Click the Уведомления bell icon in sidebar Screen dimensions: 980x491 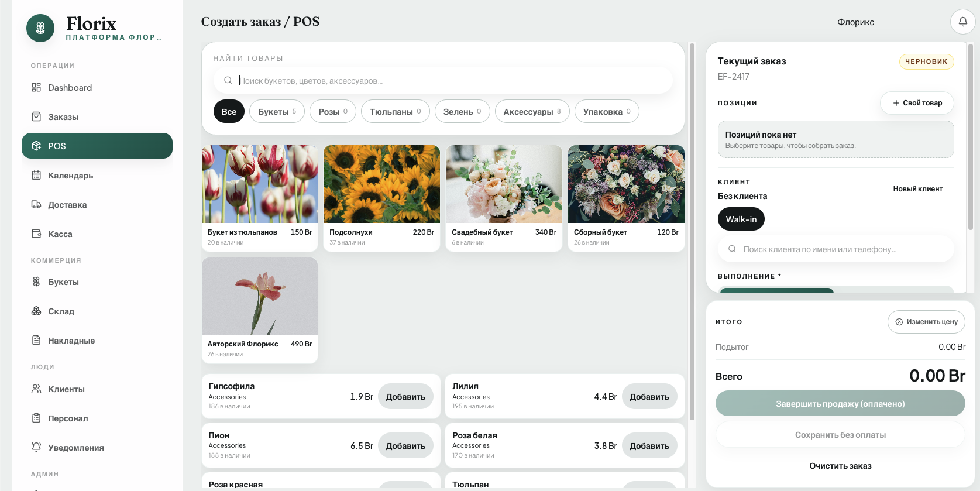pos(36,447)
